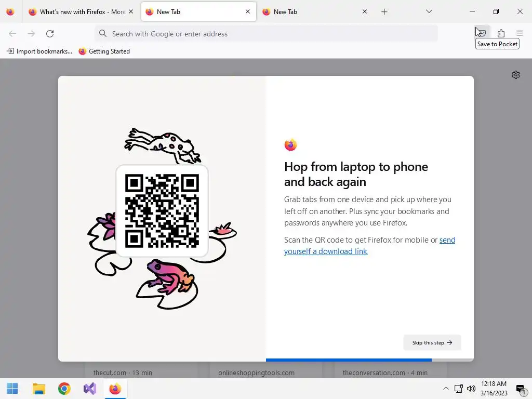Click the Firefox taskbar icon
The height and width of the screenshot is (399, 532).
click(x=115, y=389)
